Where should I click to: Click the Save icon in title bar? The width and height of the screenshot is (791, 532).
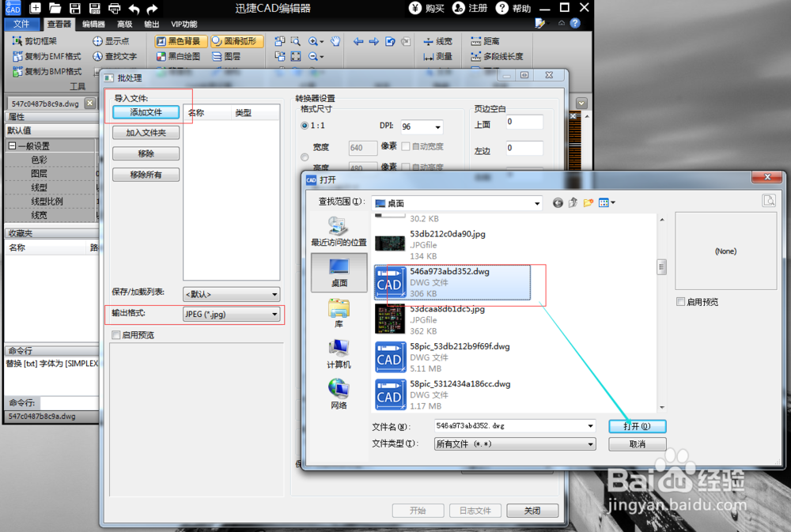click(x=74, y=8)
